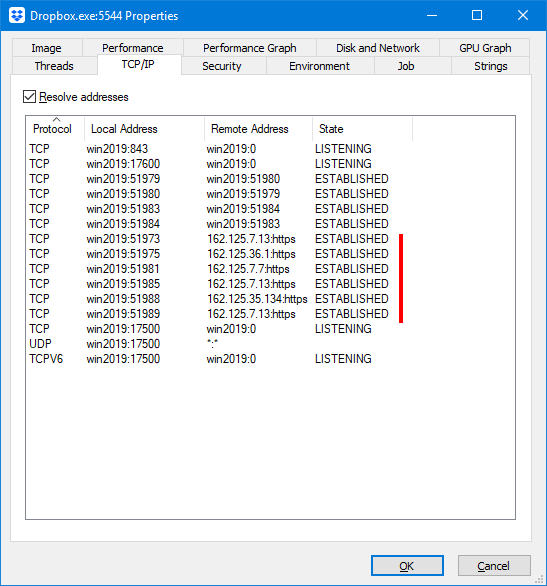Switch to the Disk and Network tab
The width and height of the screenshot is (547, 586).
[x=378, y=48]
